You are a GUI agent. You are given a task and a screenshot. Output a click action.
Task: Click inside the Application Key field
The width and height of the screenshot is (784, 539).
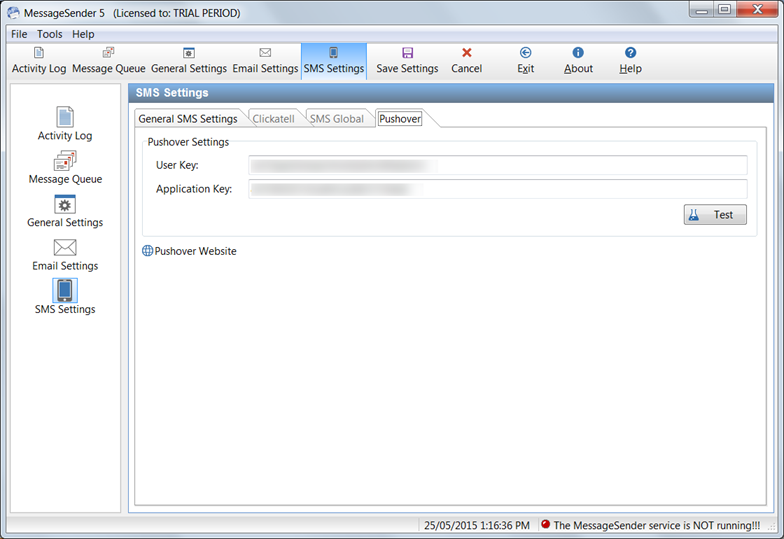coord(498,189)
